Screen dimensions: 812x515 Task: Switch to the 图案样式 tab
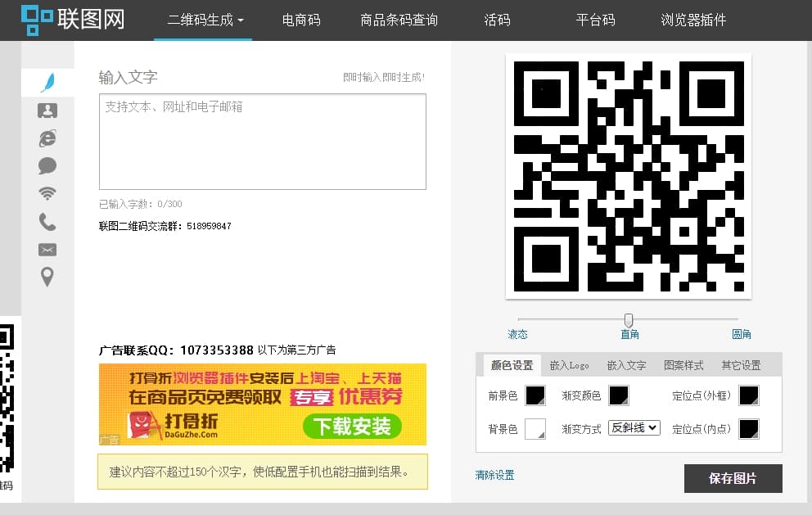[x=683, y=365]
